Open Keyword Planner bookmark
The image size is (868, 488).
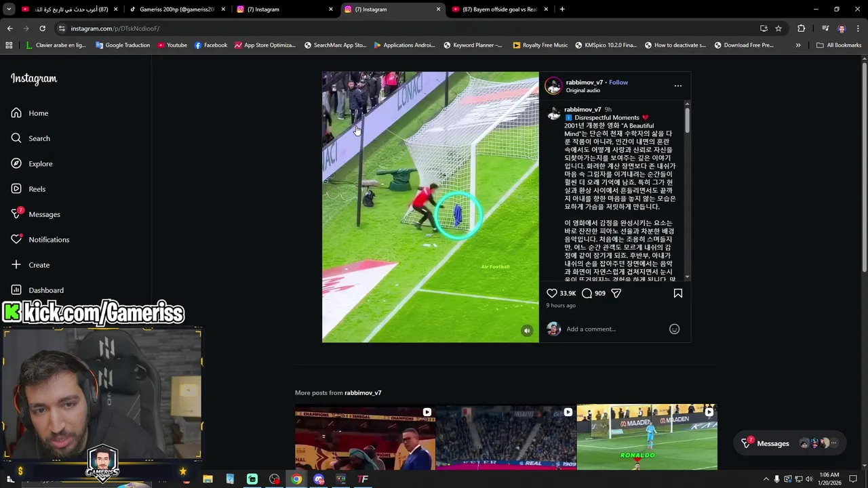click(x=473, y=45)
